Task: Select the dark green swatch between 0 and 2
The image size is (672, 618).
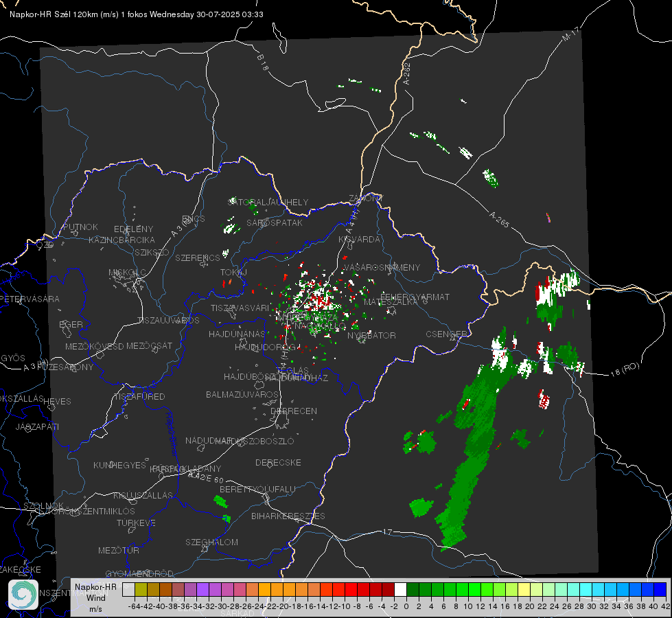Action: click(x=413, y=589)
